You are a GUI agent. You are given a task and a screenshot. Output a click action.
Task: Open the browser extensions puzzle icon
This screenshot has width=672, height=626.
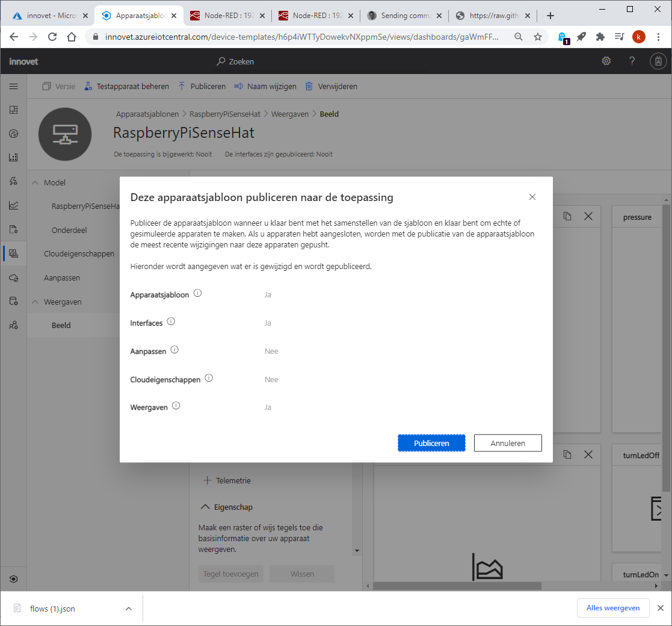pyautogui.click(x=600, y=37)
